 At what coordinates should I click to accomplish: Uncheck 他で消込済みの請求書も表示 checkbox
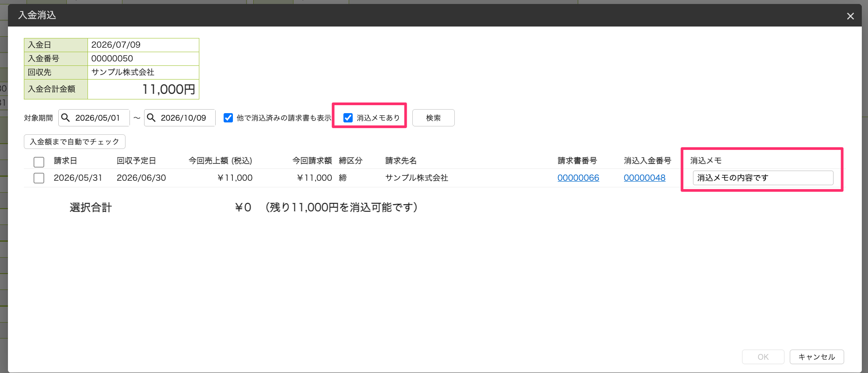pos(228,118)
